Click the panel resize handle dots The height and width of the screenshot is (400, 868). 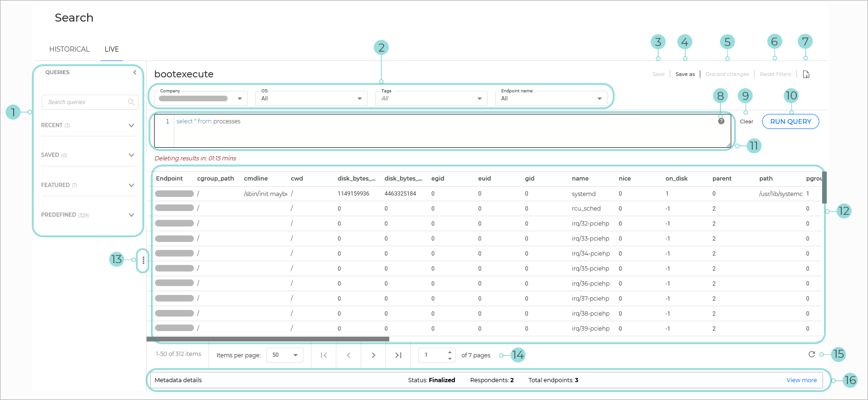pos(143,260)
